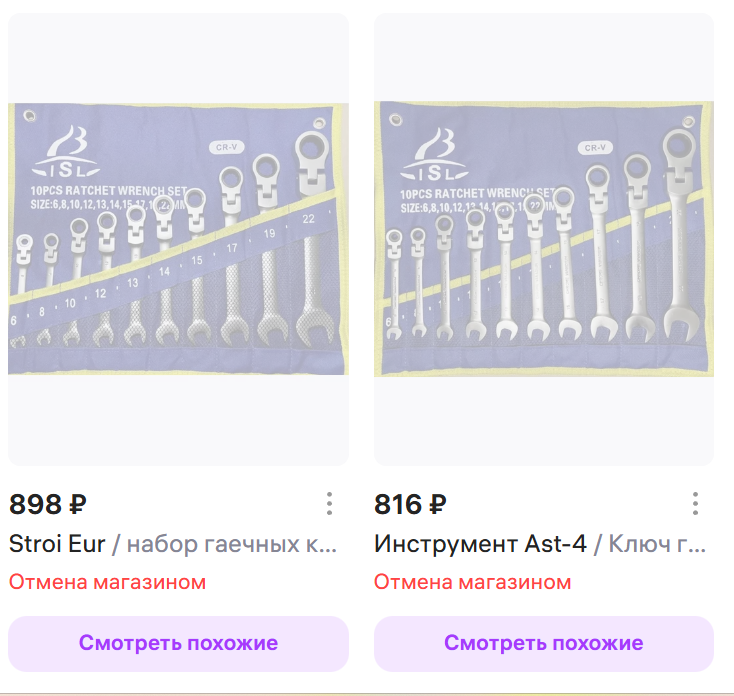734x696 pixels.
Task: Open Инструмент Ast-4 wrench set thumbnail
Action: tap(544, 239)
